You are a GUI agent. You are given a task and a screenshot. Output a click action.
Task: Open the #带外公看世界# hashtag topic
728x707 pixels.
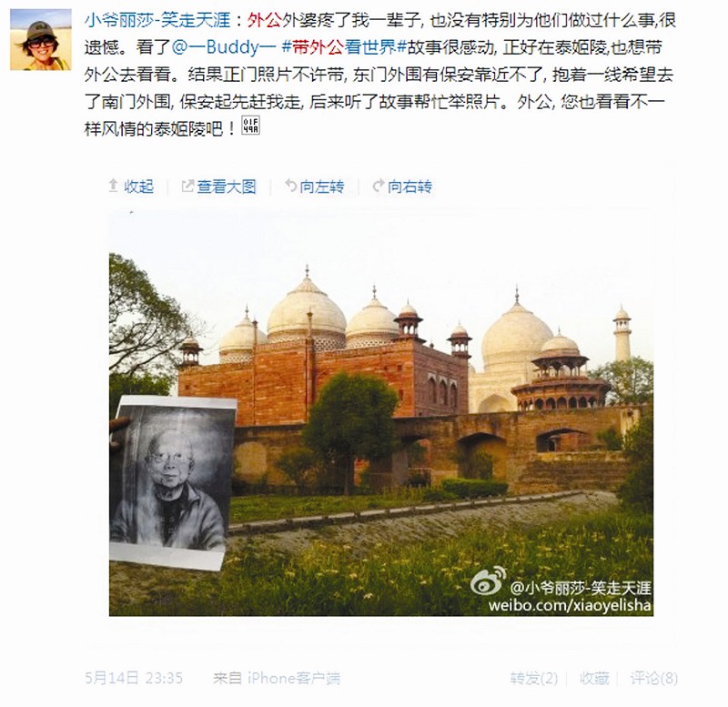(344, 47)
